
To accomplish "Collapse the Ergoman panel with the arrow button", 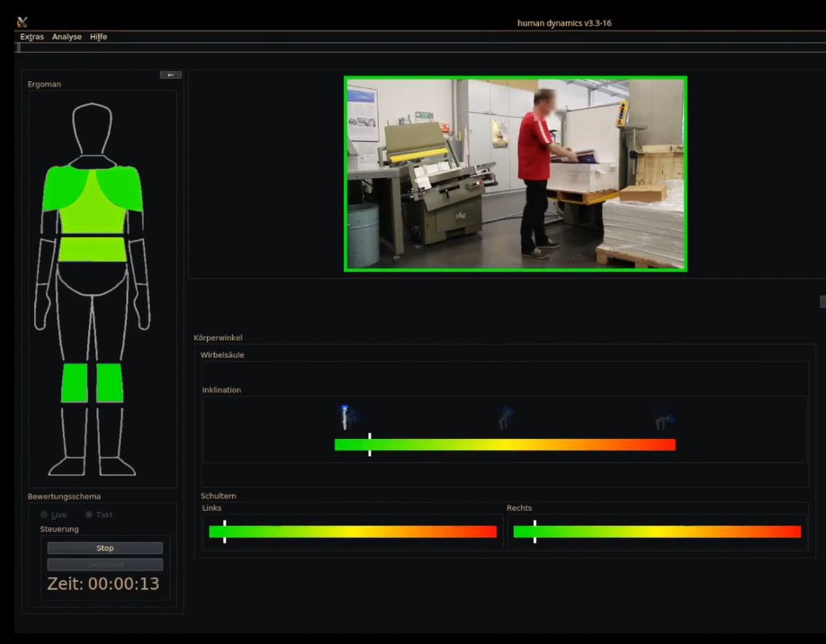I will pyautogui.click(x=170, y=75).
